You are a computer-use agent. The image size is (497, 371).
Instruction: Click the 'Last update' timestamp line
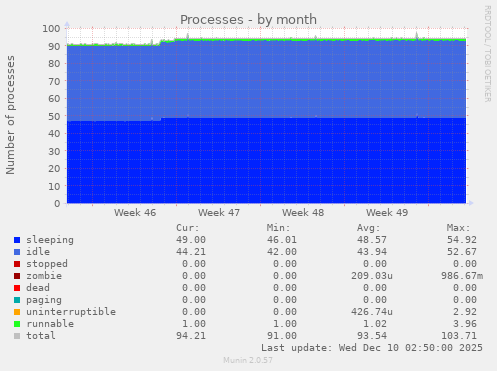[372, 348]
